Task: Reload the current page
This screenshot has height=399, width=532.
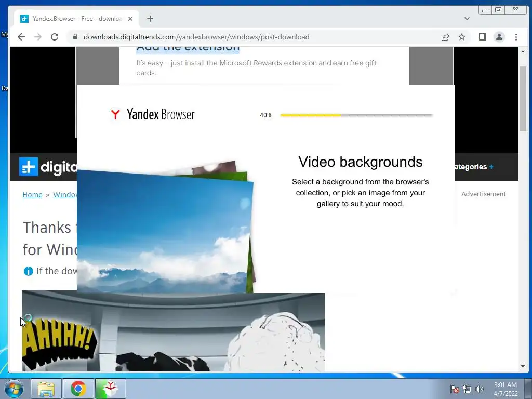Action: pyautogui.click(x=55, y=37)
